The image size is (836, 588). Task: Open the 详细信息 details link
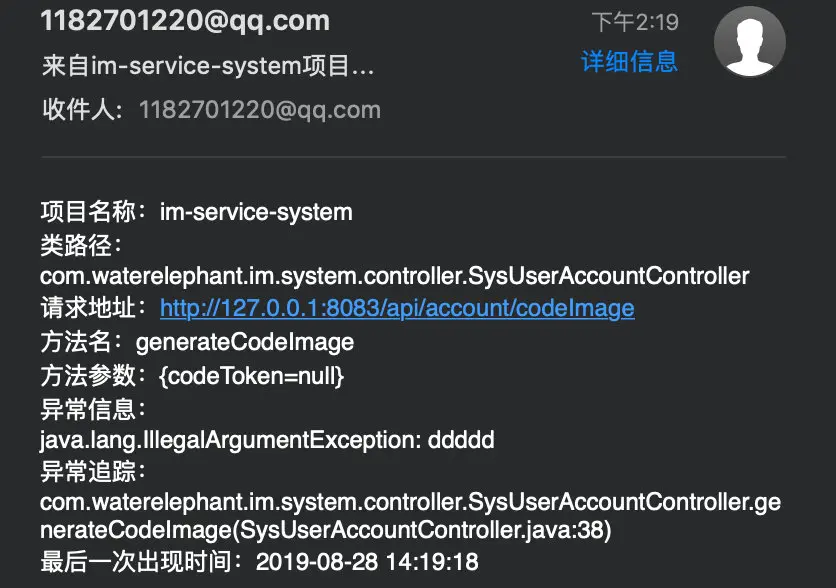(x=629, y=61)
